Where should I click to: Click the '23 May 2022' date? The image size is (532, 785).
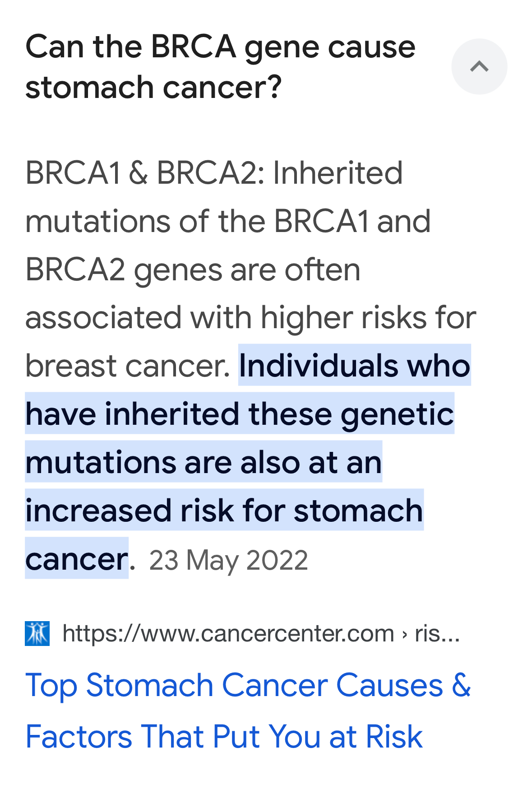point(228,560)
